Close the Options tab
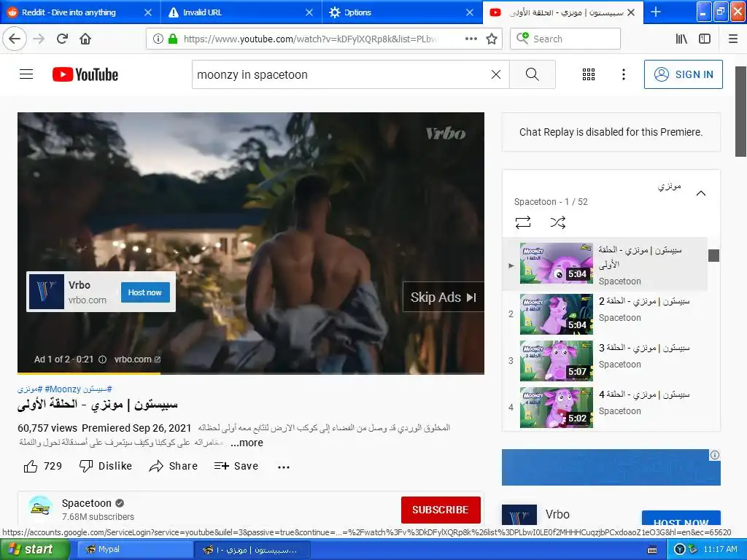747x560 pixels. tap(470, 12)
